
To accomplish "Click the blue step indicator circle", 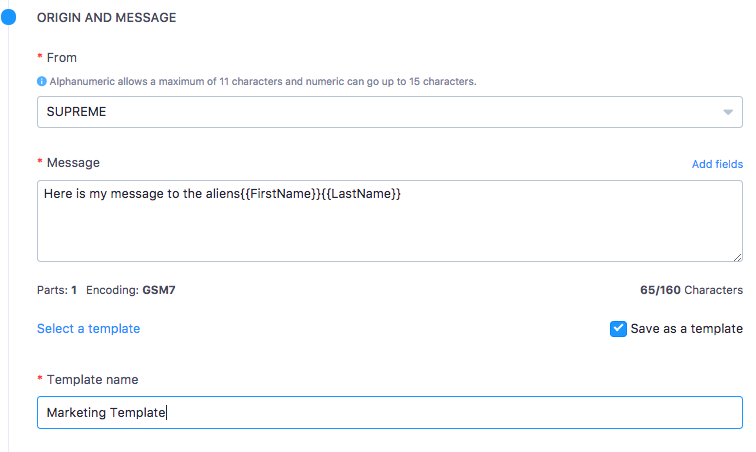I will coord(8,17).
